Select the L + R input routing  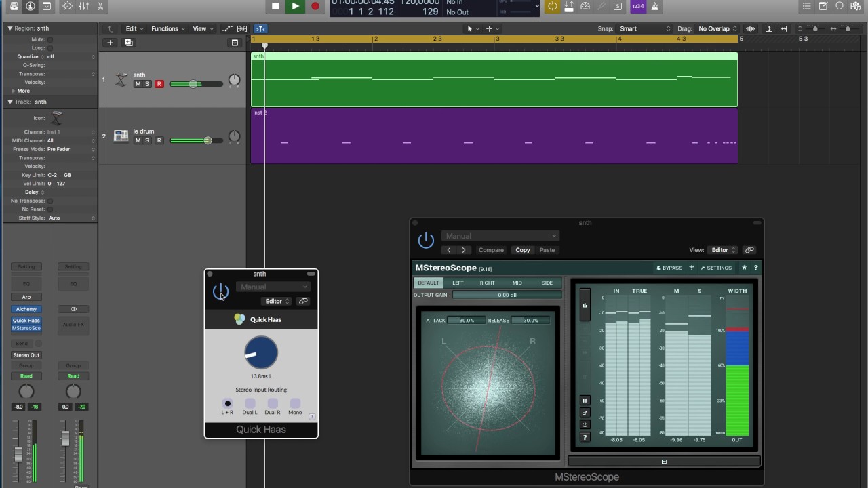click(227, 403)
